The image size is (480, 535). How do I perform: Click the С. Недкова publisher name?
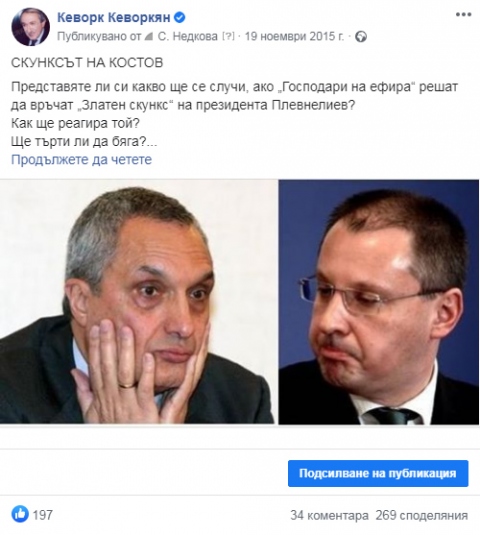coord(187,36)
